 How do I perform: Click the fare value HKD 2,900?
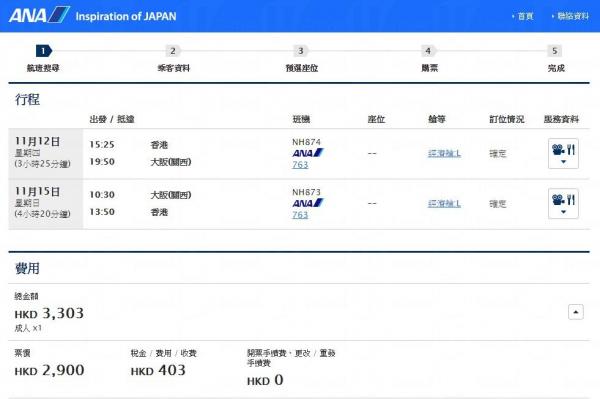click(x=49, y=370)
